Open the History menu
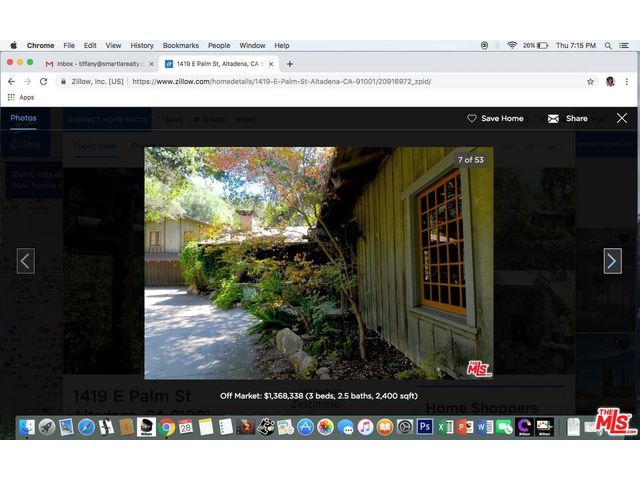640x480 pixels. pyautogui.click(x=142, y=45)
